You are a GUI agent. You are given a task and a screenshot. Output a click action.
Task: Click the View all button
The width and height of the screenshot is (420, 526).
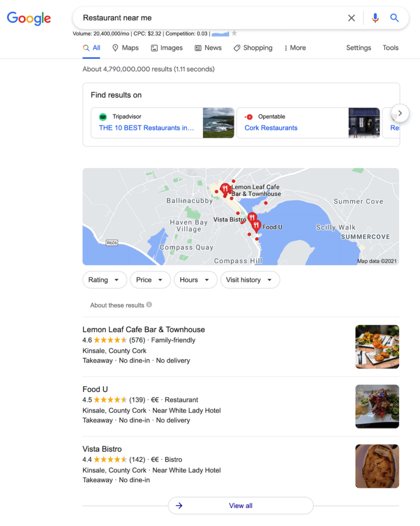241,505
